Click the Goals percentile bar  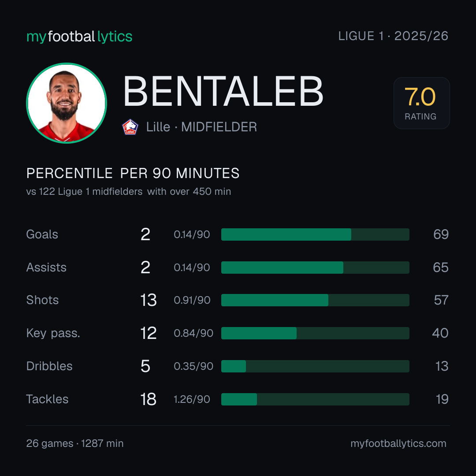(x=315, y=234)
